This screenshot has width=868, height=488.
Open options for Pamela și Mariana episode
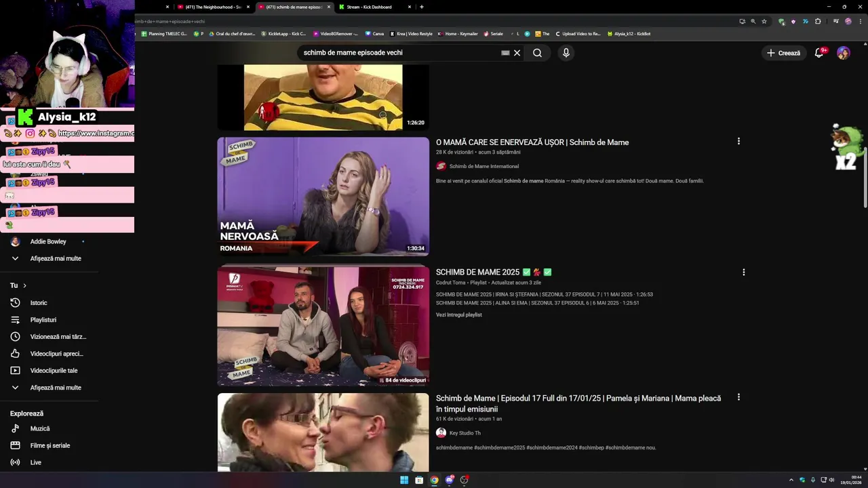pyautogui.click(x=738, y=397)
